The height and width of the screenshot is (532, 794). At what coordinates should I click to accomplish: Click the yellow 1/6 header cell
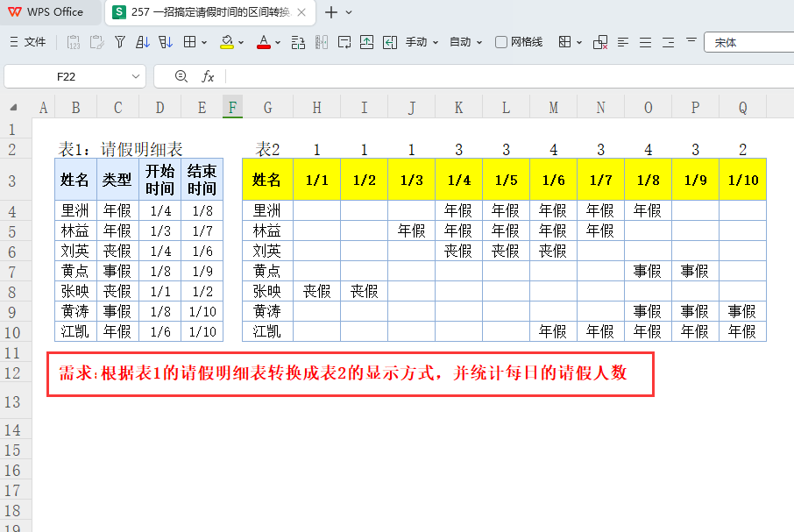554,180
